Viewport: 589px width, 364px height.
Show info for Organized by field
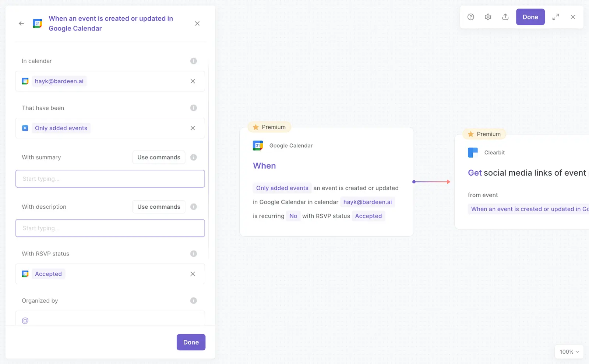pyautogui.click(x=194, y=301)
